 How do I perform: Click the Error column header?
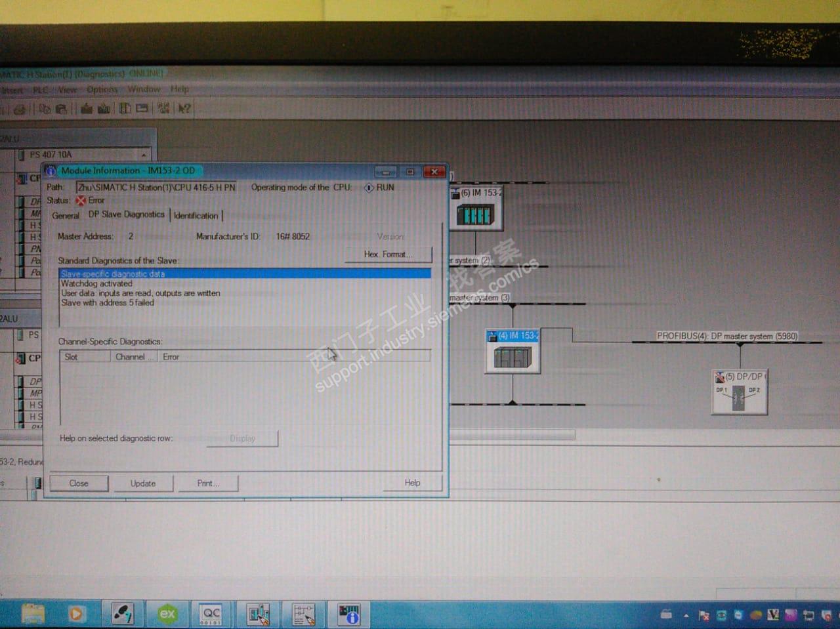[x=294, y=357]
